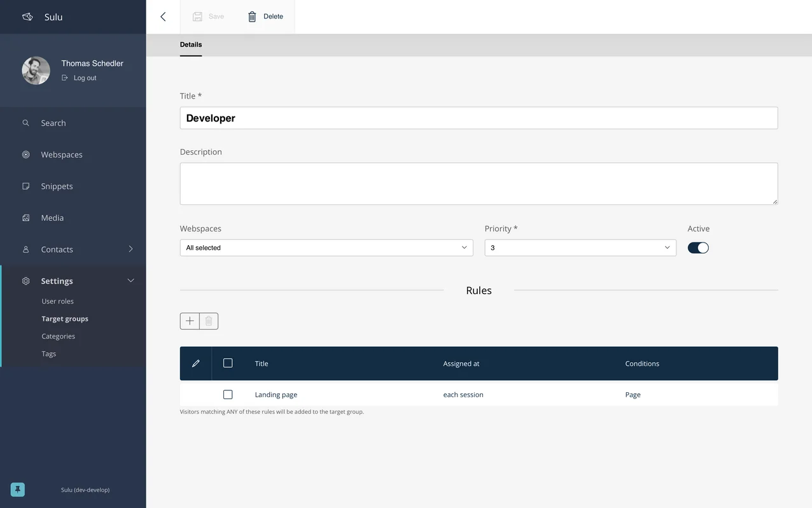
Task: Select the Landing page rule checkbox
Action: coord(228,395)
